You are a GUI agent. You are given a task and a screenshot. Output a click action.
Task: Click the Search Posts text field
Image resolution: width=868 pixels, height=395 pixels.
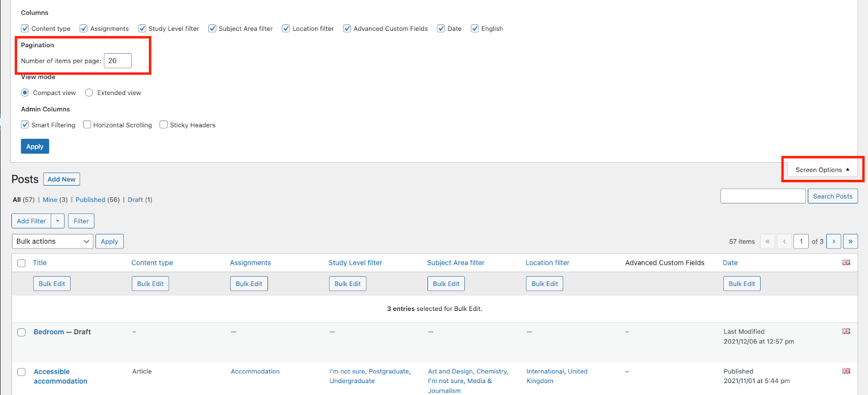pyautogui.click(x=763, y=196)
